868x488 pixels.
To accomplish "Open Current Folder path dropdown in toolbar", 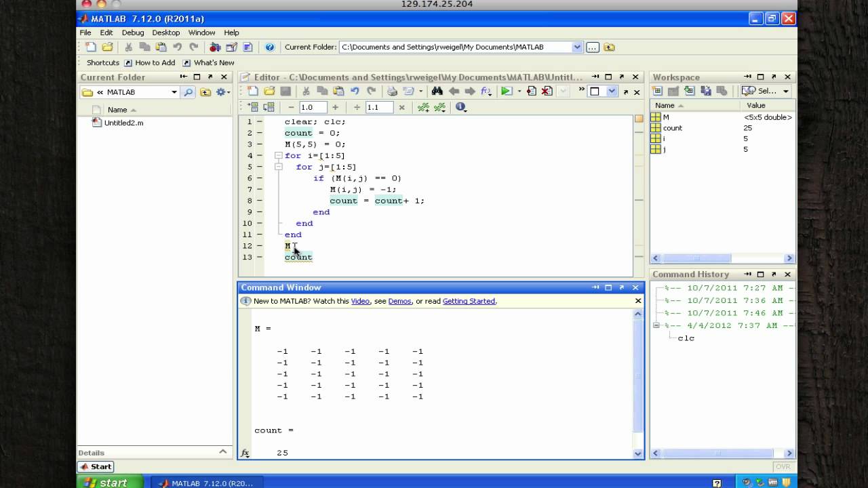I will click(577, 47).
